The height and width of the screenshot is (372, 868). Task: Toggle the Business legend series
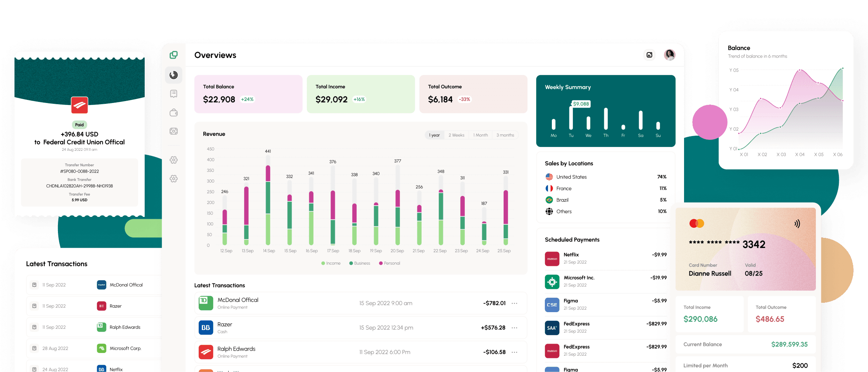point(360,263)
